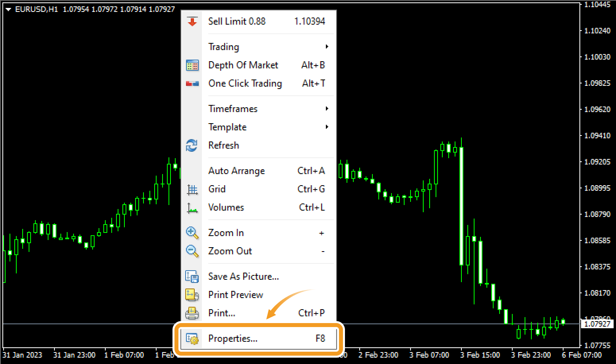This screenshot has height=364, width=616.
Task: Open the EURUSD,H1 chart header triangle
Action: [8, 10]
